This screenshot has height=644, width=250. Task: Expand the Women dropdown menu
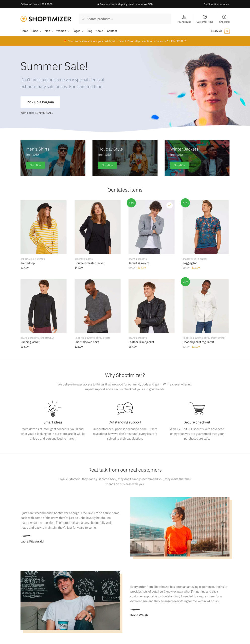point(62,31)
